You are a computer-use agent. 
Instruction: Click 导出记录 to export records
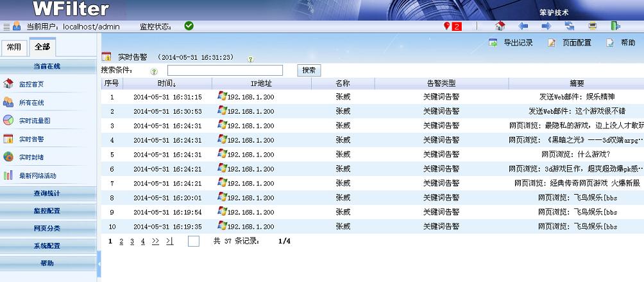511,43
